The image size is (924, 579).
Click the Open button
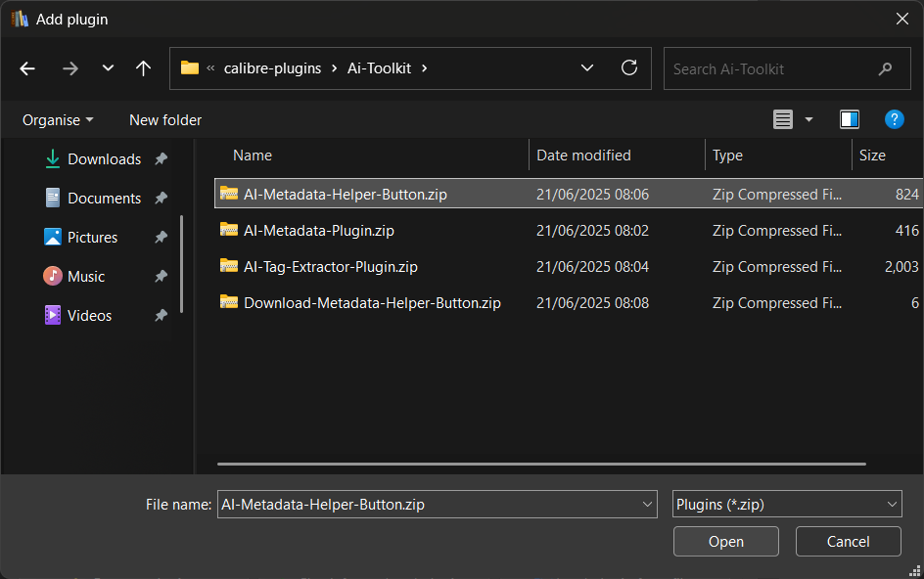coord(726,541)
